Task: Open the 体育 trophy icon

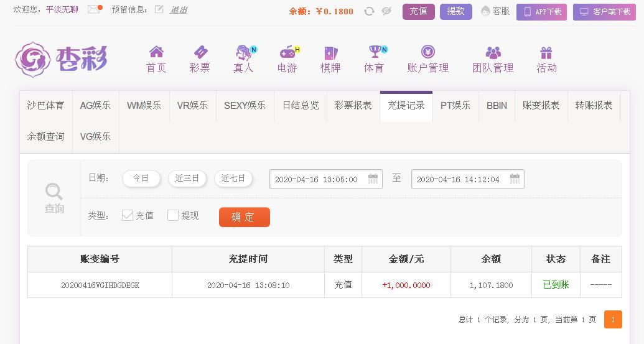Action: coord(376,52)
